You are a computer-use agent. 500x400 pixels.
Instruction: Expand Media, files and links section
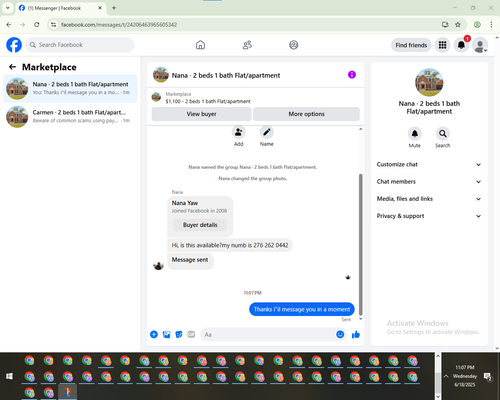click(x=429, y=199)
